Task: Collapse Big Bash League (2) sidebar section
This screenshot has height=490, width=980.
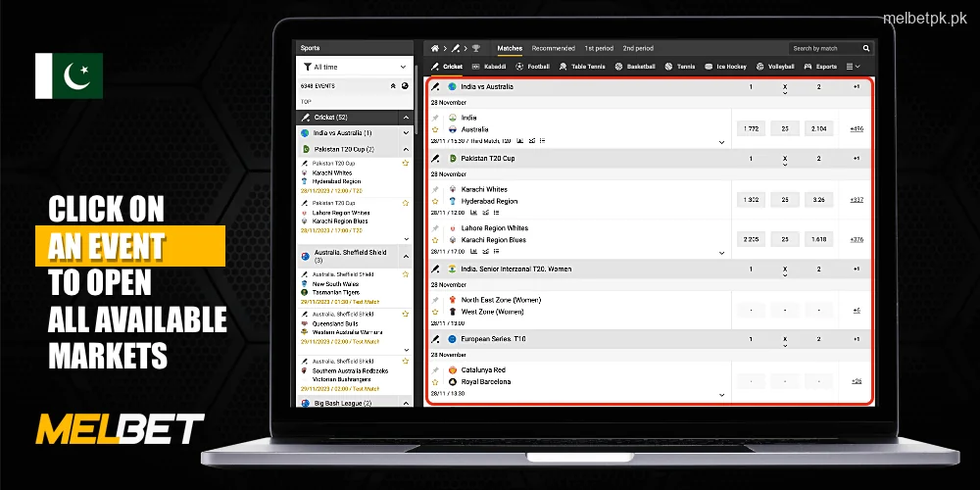Action: [406, 404]
